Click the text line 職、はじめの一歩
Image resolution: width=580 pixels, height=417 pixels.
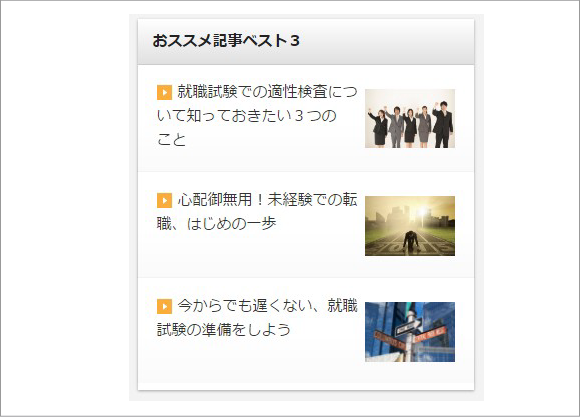click(x=216, y=224)
